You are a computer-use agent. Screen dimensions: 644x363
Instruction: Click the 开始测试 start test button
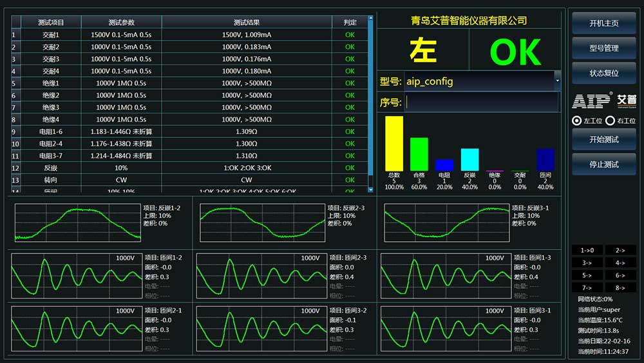coord(603,139)
